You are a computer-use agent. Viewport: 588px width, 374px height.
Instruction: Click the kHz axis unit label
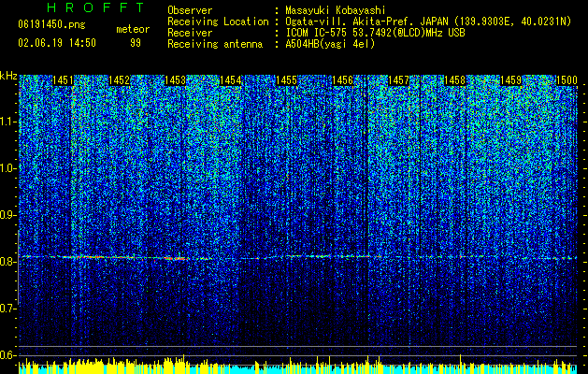(x=8, y=76)
